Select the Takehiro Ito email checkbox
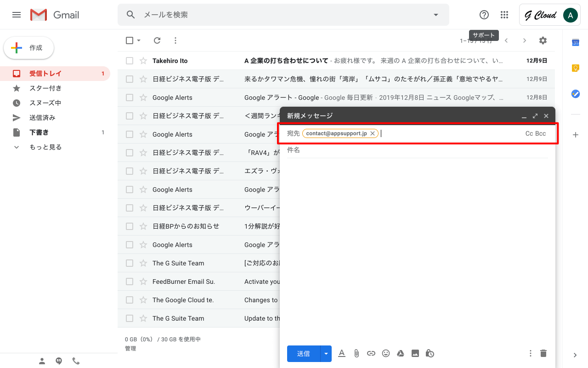The width and height of the screenshot is (588, 368). point(130,61)
